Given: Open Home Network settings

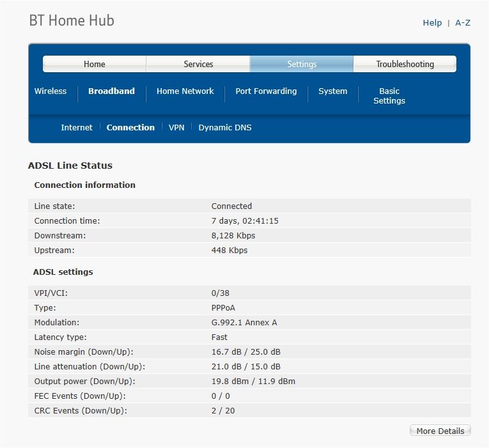Looking at the screenshot, I should (x=185, y=91).
